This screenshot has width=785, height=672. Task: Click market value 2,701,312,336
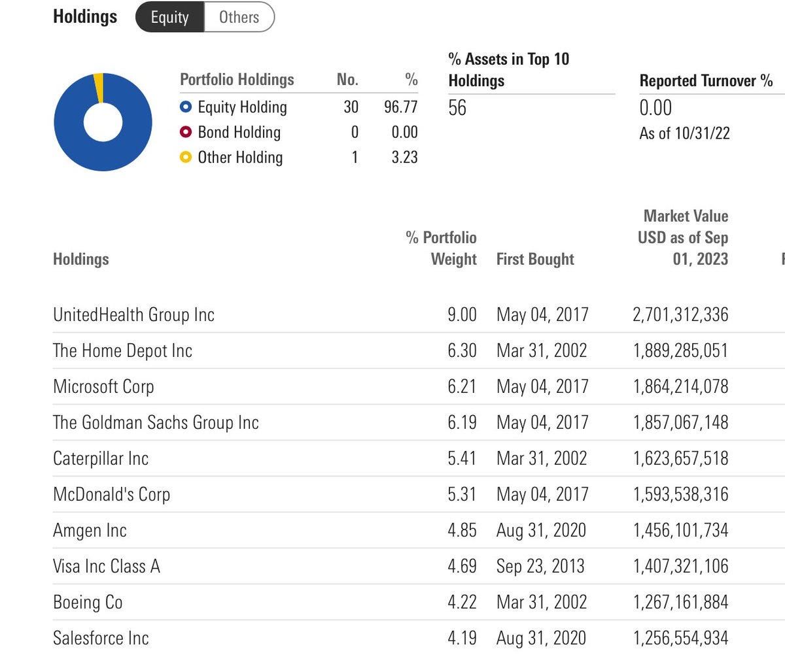[680, 314]
